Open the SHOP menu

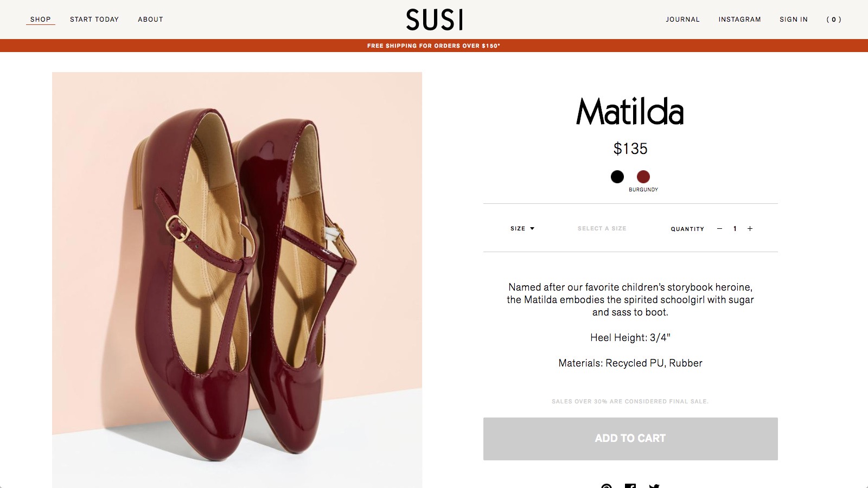tap(40, 19)
